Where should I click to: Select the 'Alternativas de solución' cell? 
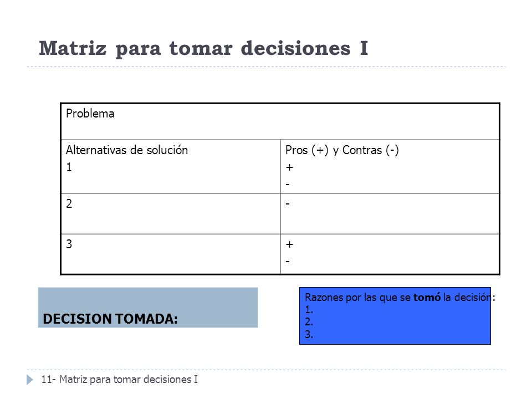pyautogui.click(x=170, y=166)
